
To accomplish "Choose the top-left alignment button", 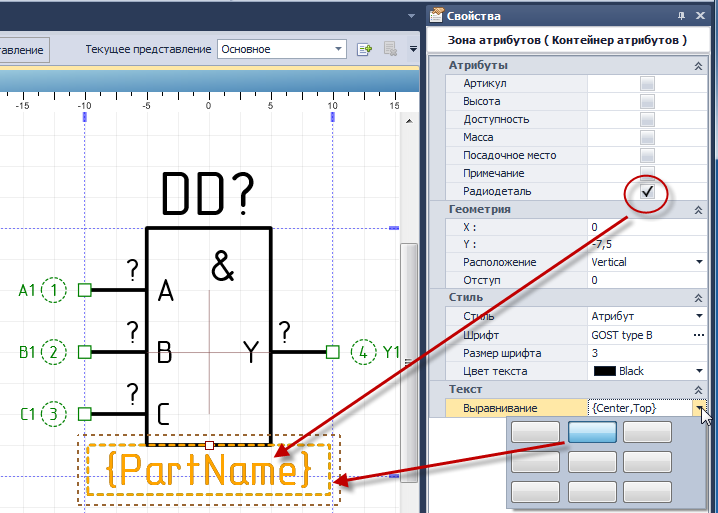I will point(535,432).
